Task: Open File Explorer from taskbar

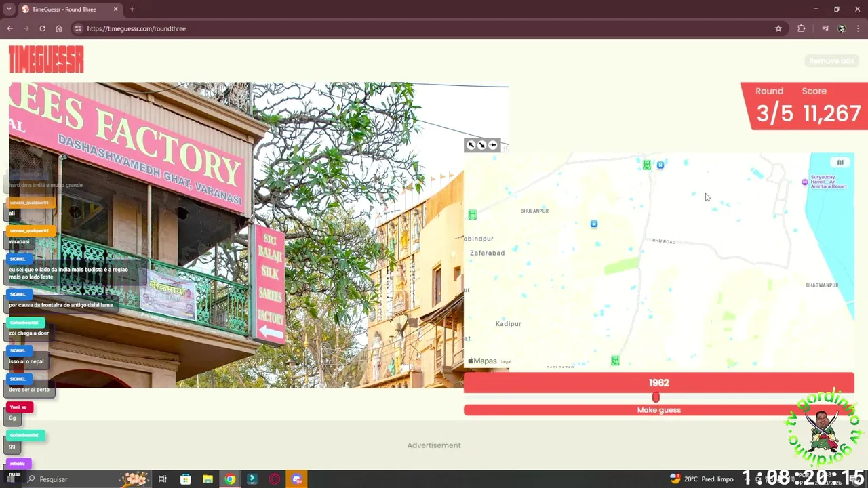Action: point(208,479)
